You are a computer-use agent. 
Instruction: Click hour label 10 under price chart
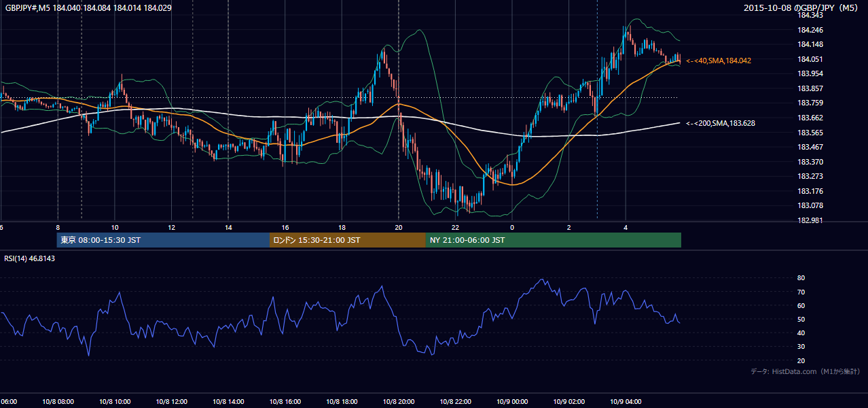pos(115,228)
